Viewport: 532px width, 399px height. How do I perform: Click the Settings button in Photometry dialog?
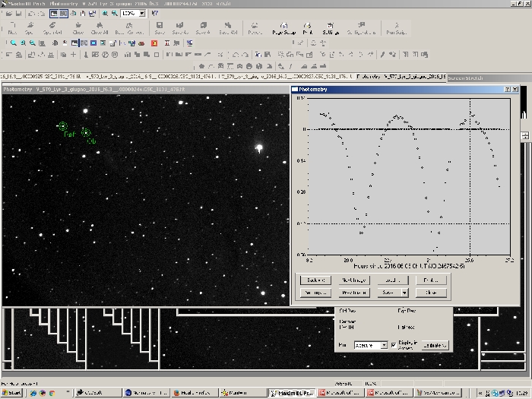coord(315,293)
